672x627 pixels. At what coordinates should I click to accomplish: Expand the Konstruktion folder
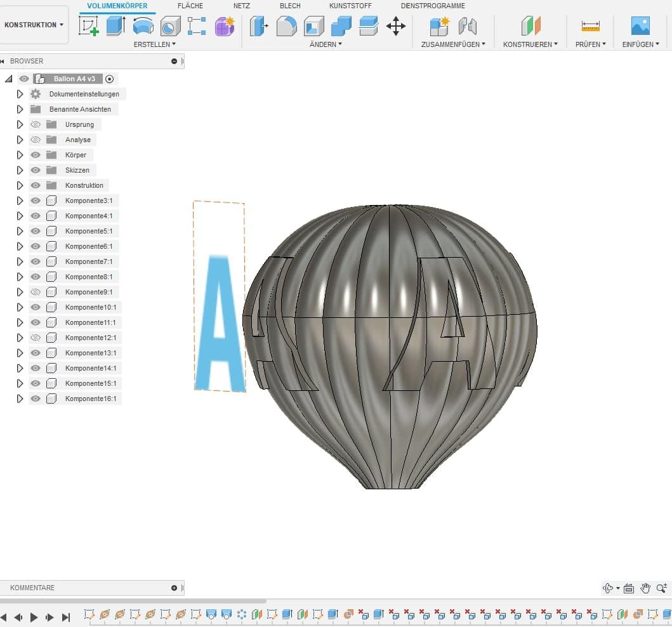(x=20, y=185)
